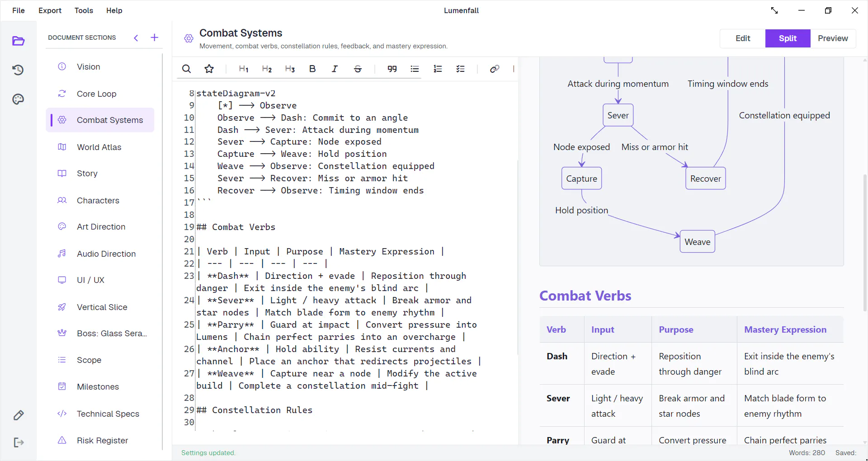Switch to Split view mode

pyautogui.click(x=788, y=38)
